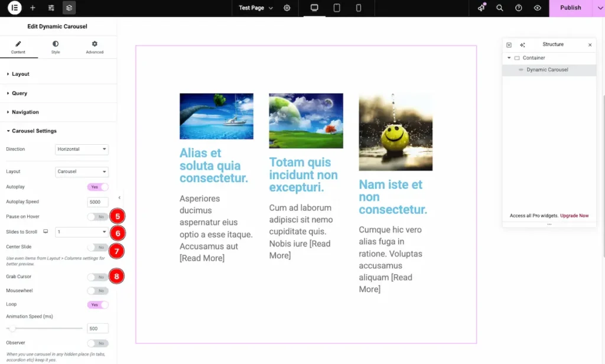Switch to the Advanced tab
This screenshot has height=364, width=605.
[x=95, y=47]
